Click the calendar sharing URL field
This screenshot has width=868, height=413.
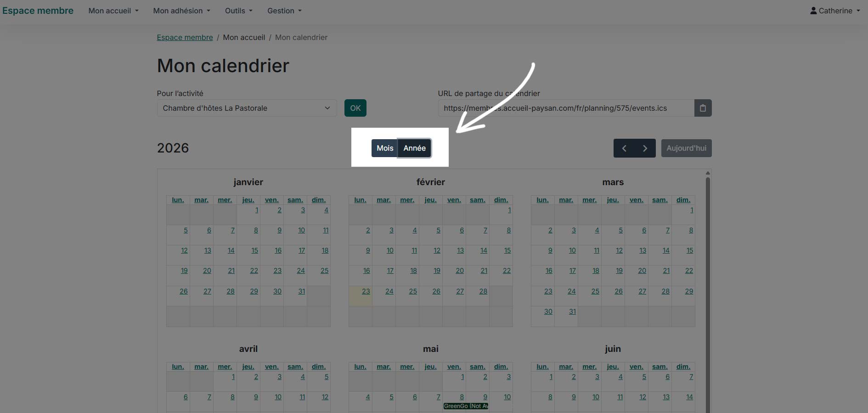click(x=565, y=108)
